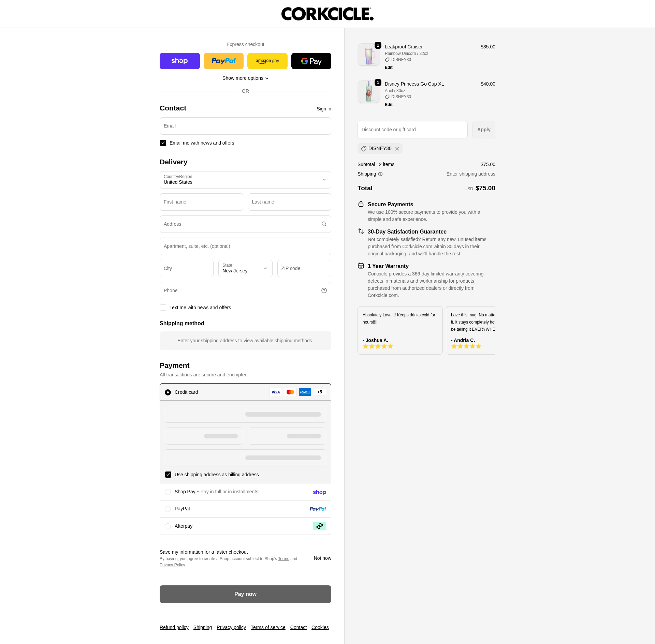This screenshot has height=644, width=655.
Task: Open the Country/Region dropdown
Action: point(245,180)
